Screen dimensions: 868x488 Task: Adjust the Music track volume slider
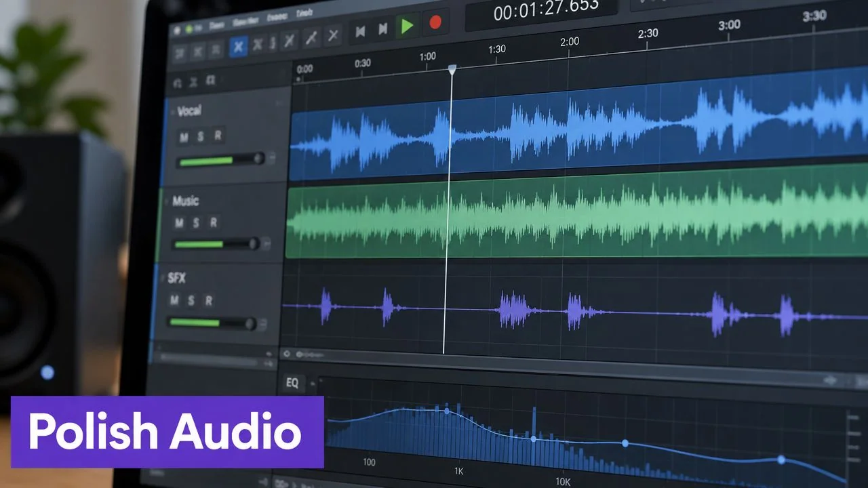(216, 244)
